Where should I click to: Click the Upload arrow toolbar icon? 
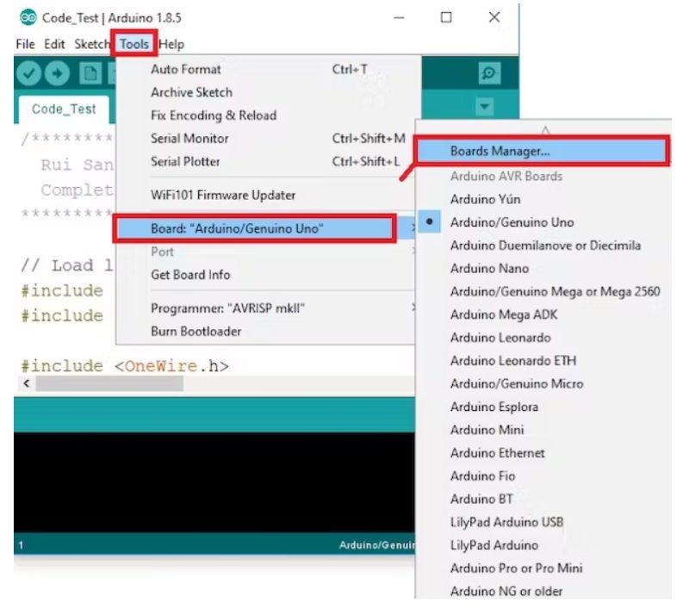57,73
